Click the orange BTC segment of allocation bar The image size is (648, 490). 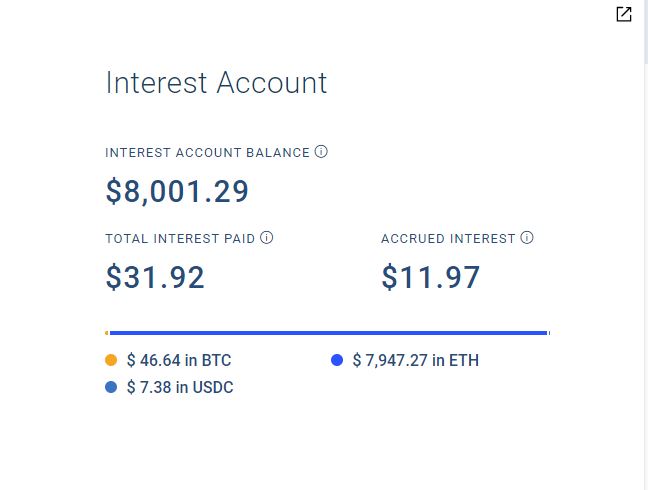pos(107,333)
